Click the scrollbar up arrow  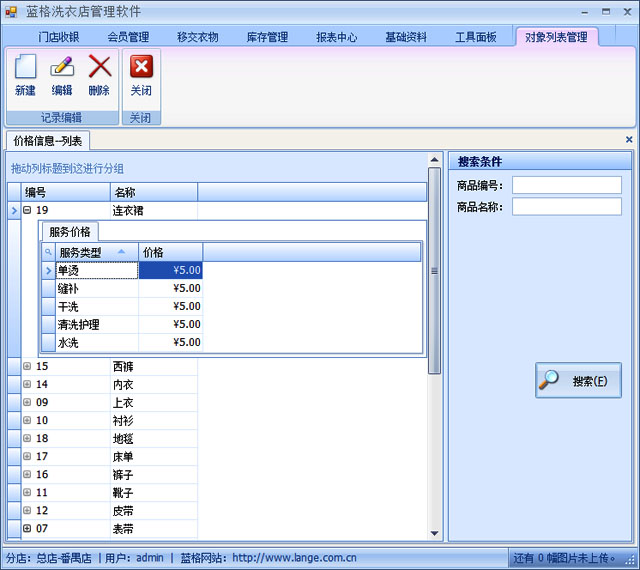[434, 160]
